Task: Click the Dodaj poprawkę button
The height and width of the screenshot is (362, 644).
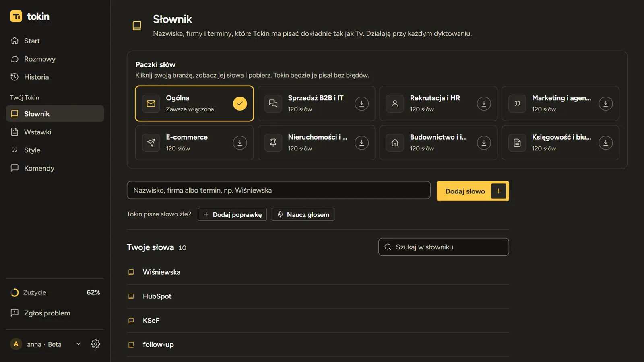Action: (x=232, y=214)
